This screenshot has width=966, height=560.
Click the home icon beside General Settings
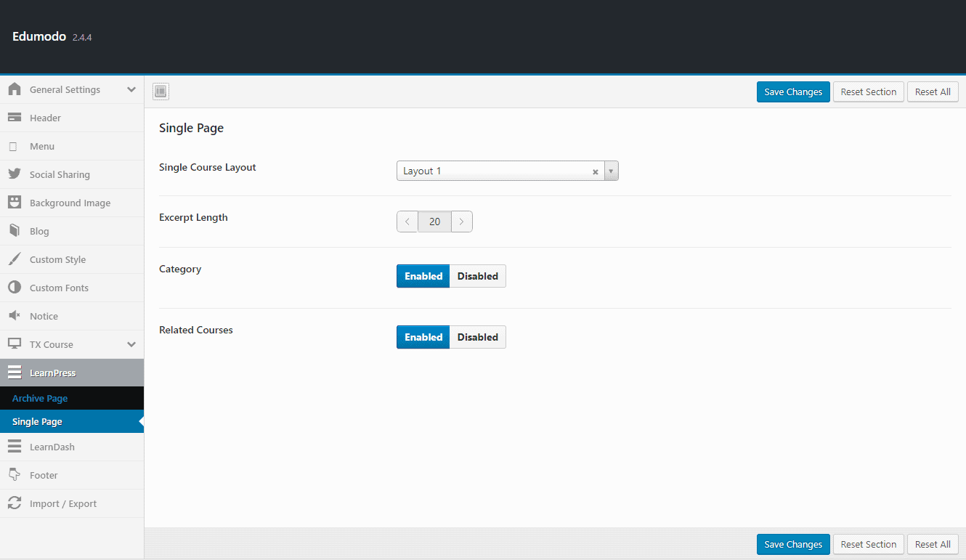[15, 89]
